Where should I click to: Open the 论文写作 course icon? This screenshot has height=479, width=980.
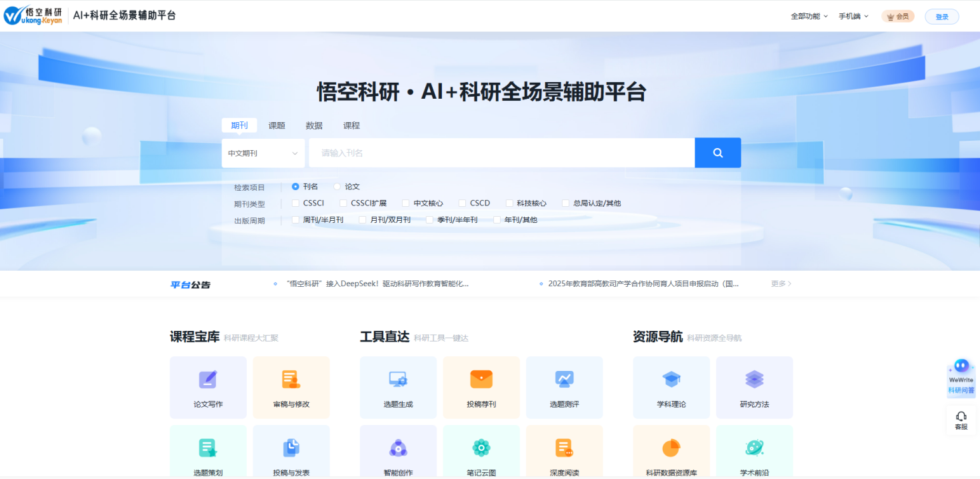tap(208, 380)
